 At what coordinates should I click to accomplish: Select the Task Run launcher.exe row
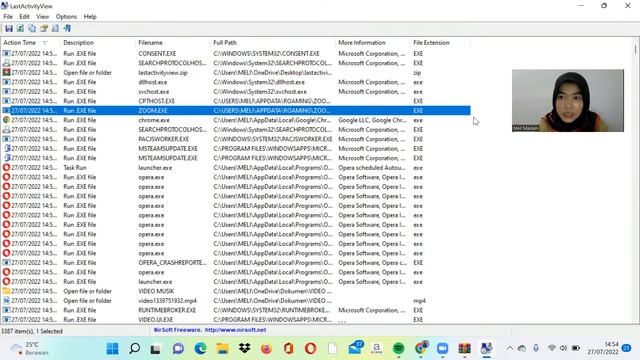tap(236, 168)
